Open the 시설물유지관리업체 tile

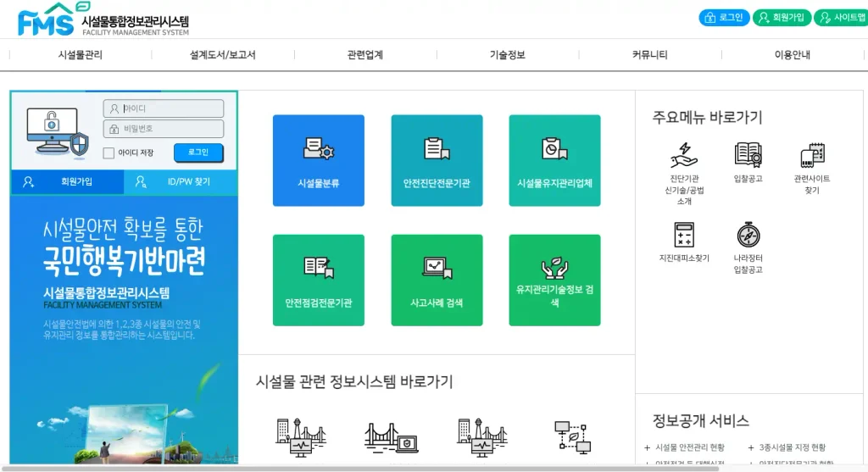[554, 160]
